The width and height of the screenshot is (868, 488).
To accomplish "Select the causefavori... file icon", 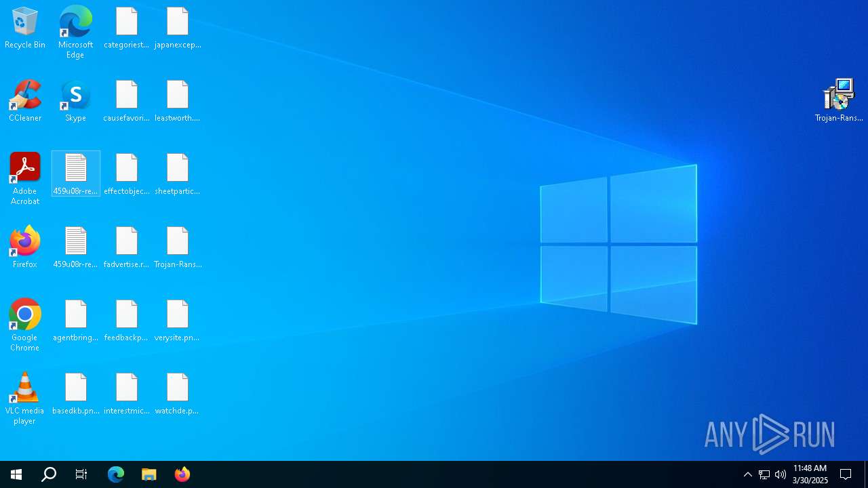I will [126, 102].
